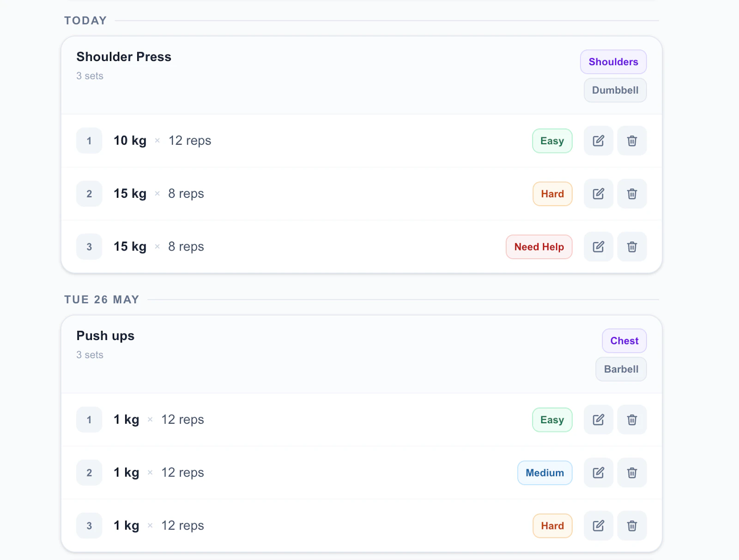Click '15 kg' in Shoulder Press set 2

tap(130, 194)
